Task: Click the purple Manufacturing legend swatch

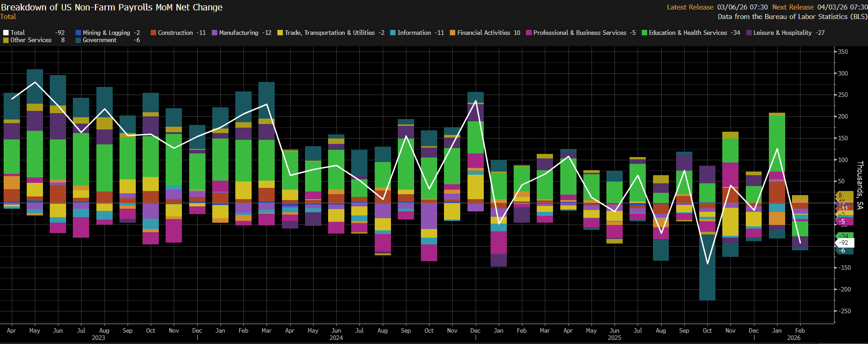Action: pyautogui.click(x=215, y=33)
